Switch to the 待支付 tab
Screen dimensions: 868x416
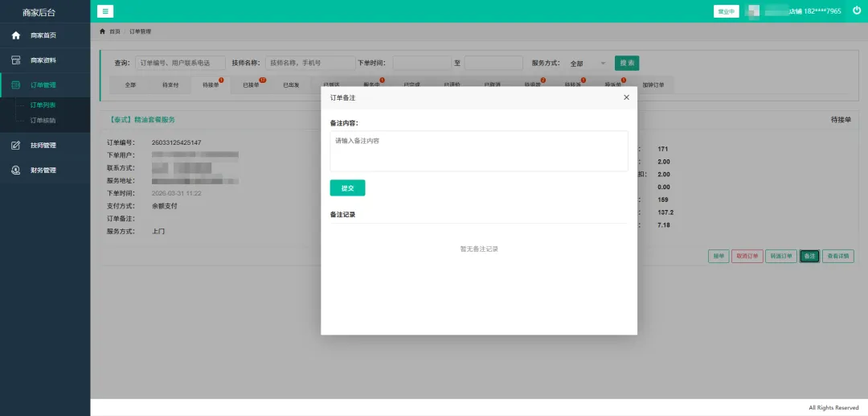(170, 84)
